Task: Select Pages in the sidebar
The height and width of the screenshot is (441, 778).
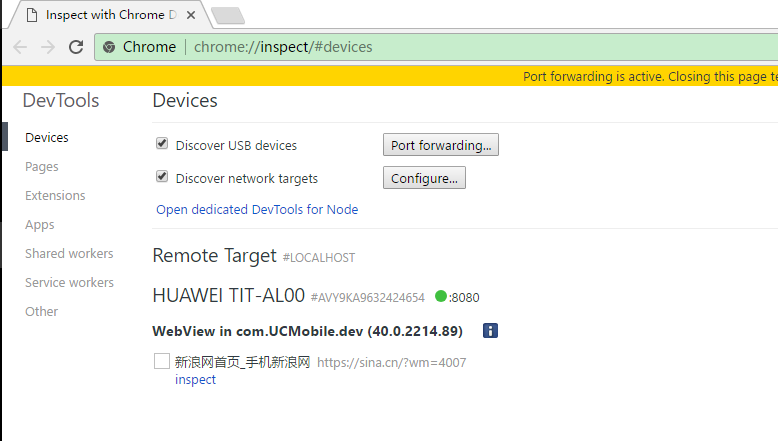Action: coord(42,167)
